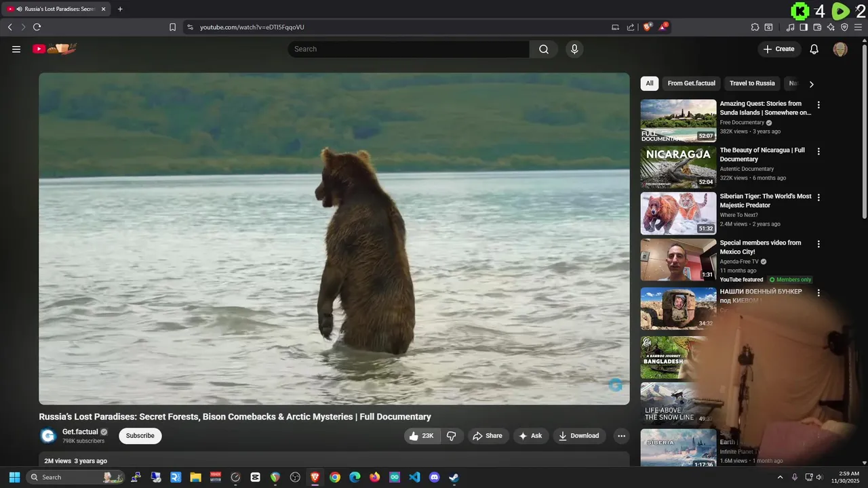Image resolution: width=868 pixels, height=488 pixels.
Task: Open the Brave playlist music note icon
Action: [790, 27]
